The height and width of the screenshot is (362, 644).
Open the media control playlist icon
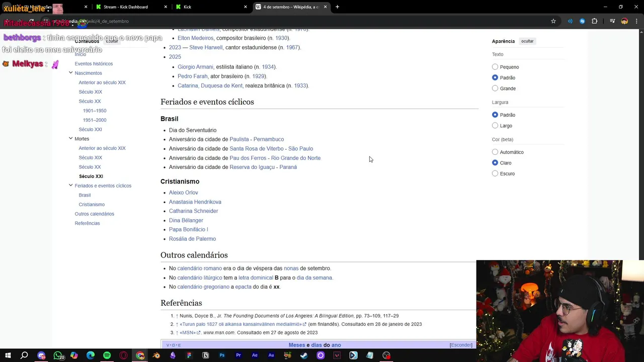[x=612, y=21]
